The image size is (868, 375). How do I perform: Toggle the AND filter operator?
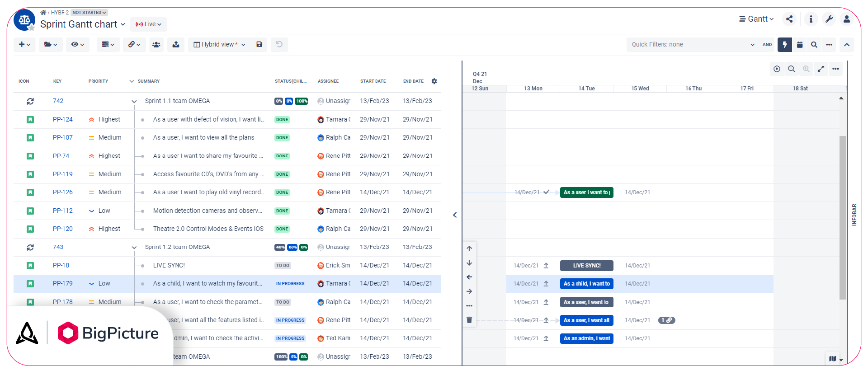pyautogui.click(x=767, y=44)
